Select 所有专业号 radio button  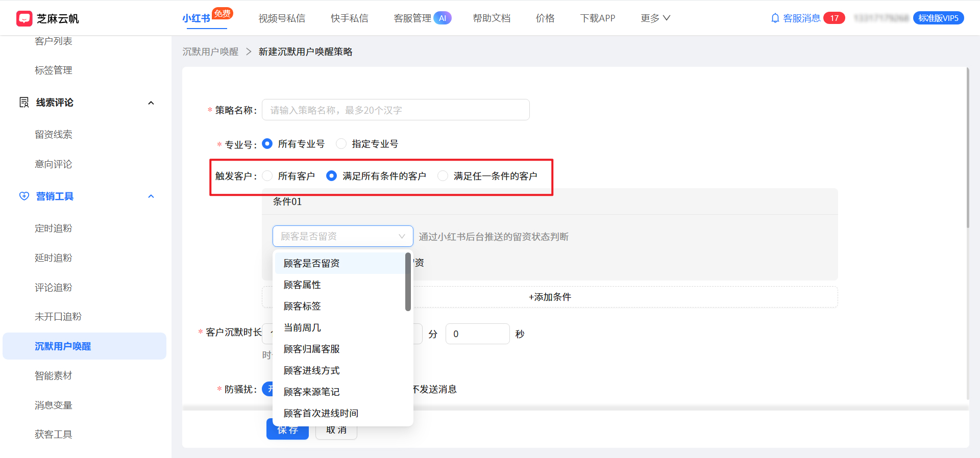[x=267, y=144]
